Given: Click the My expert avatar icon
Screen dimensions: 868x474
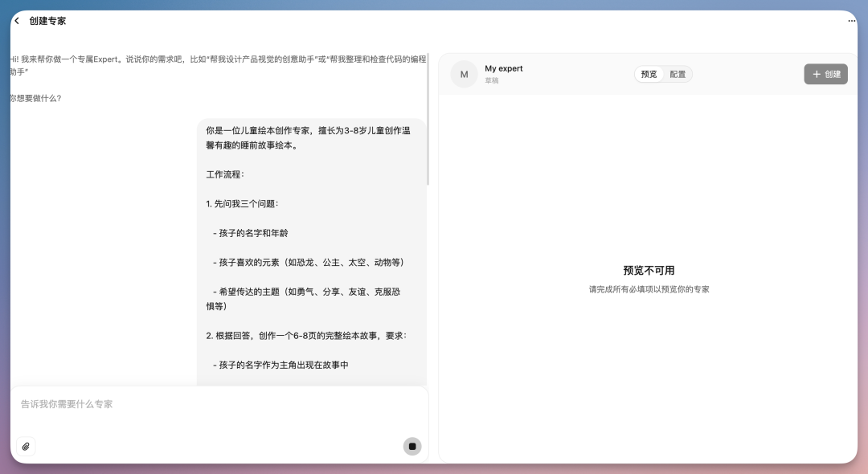Looking at the screenshot, I should point(464,74).
